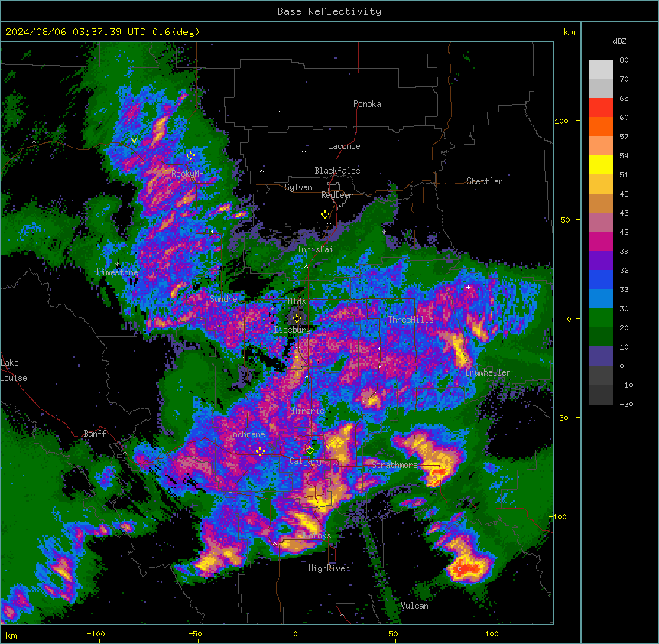Select the 100 tick on right km axis
The height and width of the screenshot is (644, 659).
[561, 121]
